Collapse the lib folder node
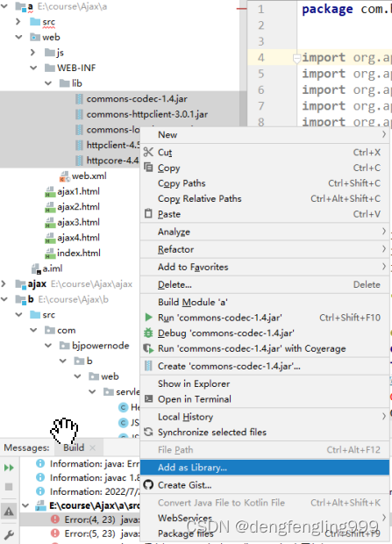The height and width of the screenshot is (544, 392). tap(48, 83)
